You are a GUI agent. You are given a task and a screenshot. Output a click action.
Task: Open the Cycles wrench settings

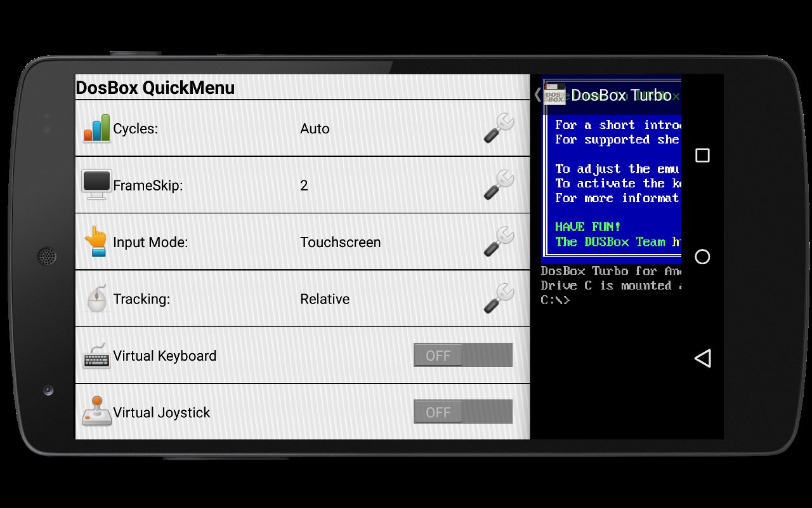pos(498,128)
